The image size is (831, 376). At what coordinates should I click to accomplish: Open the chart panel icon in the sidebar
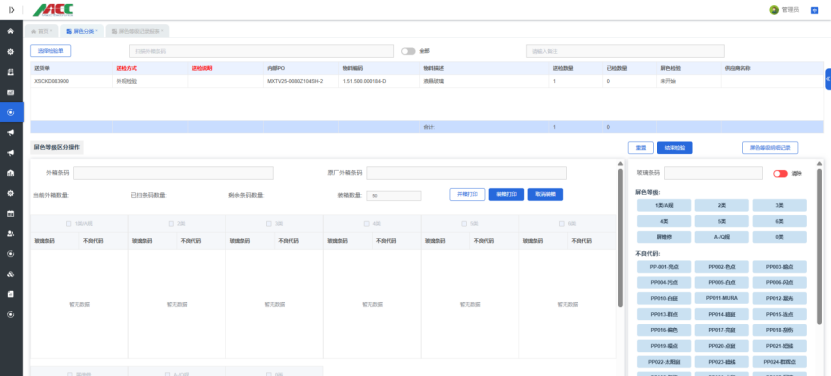tap(11, 92)
